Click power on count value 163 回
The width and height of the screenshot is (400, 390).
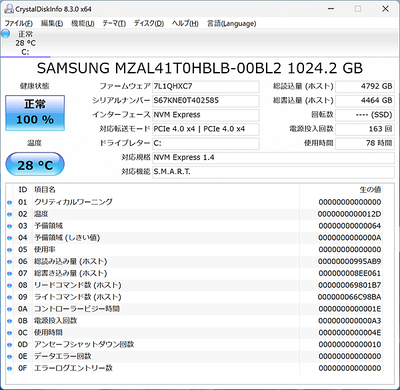click(365, 129)
